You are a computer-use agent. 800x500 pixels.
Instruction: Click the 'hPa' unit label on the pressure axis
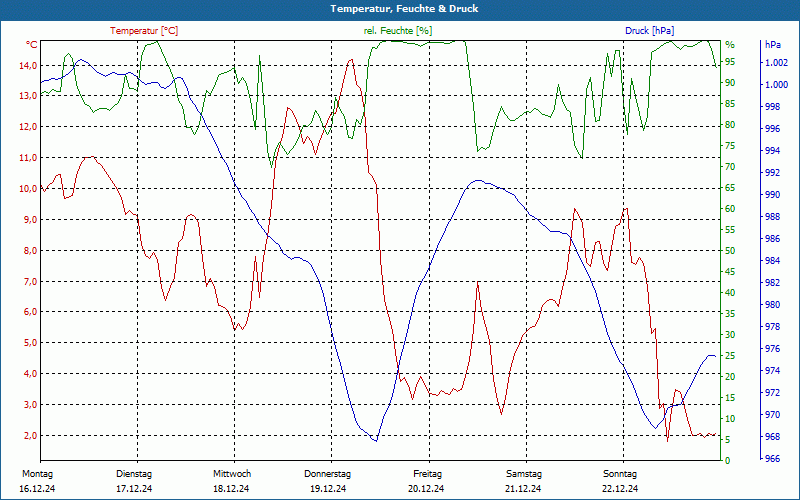[x=773, y=44]
